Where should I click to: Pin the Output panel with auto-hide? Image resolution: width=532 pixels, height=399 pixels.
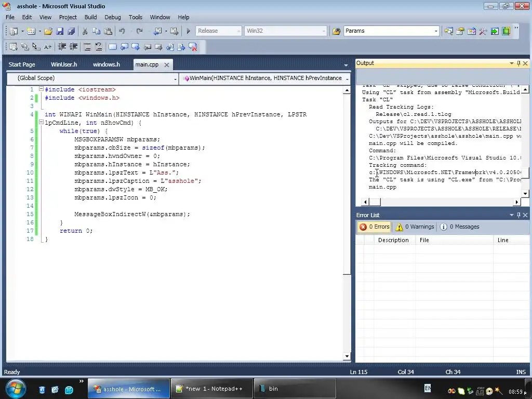pyautogui.click(x=518, y=63)
